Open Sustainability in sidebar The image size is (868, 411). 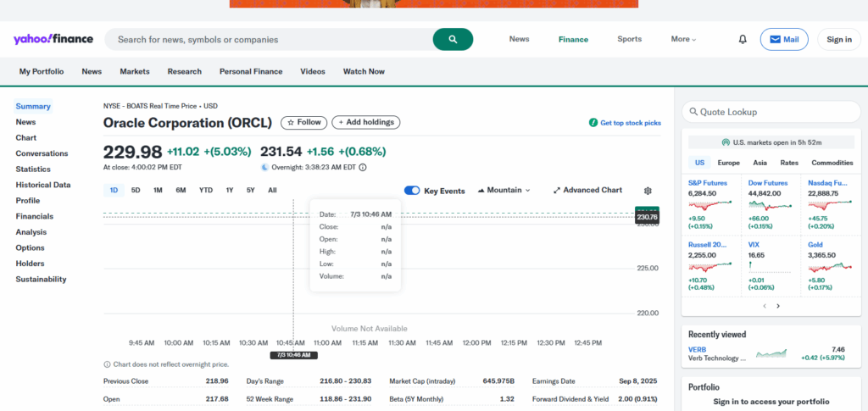click(x=41, y=280)
